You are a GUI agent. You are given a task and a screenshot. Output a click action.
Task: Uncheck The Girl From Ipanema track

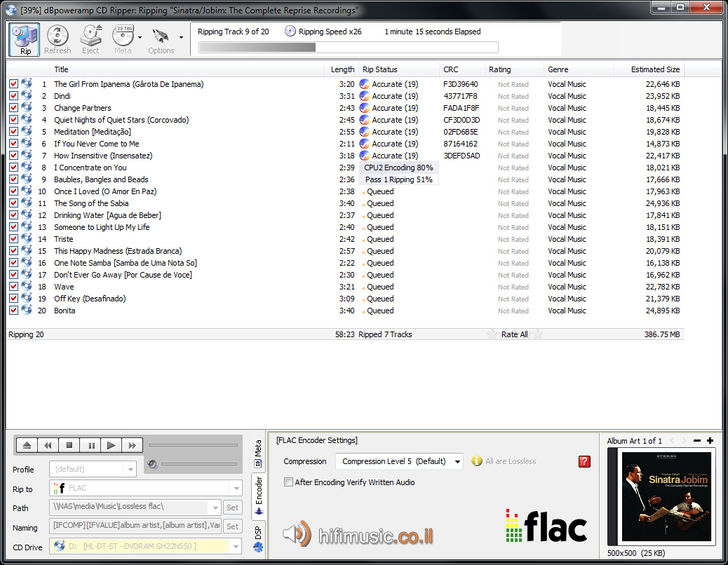click(13, 84)
